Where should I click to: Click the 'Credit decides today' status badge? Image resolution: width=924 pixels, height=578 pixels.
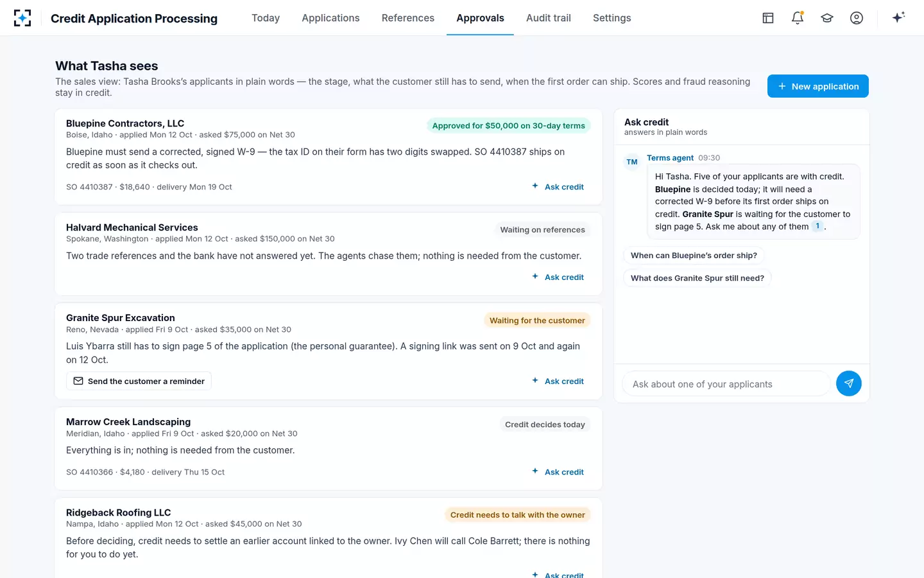pyautogui.click(x=545, y=425)
